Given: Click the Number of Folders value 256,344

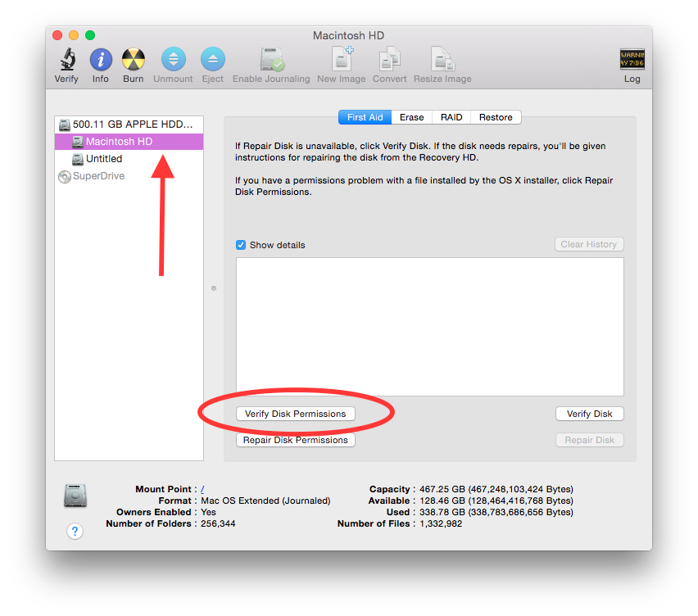Looking at the screenshot, I should point(218,524).
